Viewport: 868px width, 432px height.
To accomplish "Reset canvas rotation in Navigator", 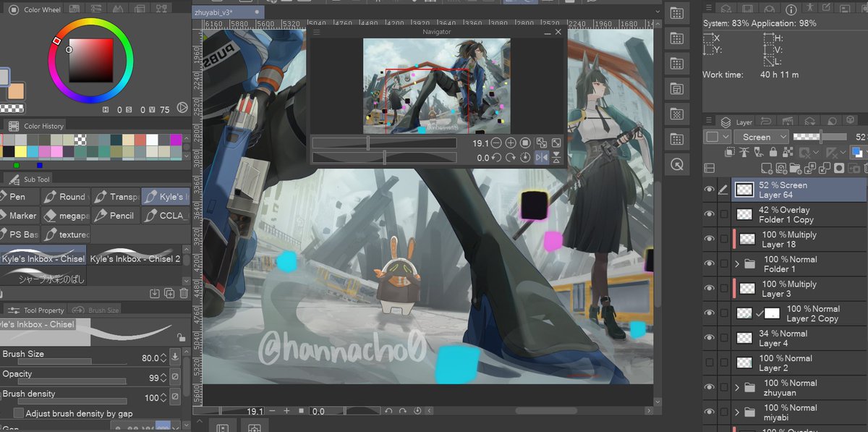I will (526, 157).
